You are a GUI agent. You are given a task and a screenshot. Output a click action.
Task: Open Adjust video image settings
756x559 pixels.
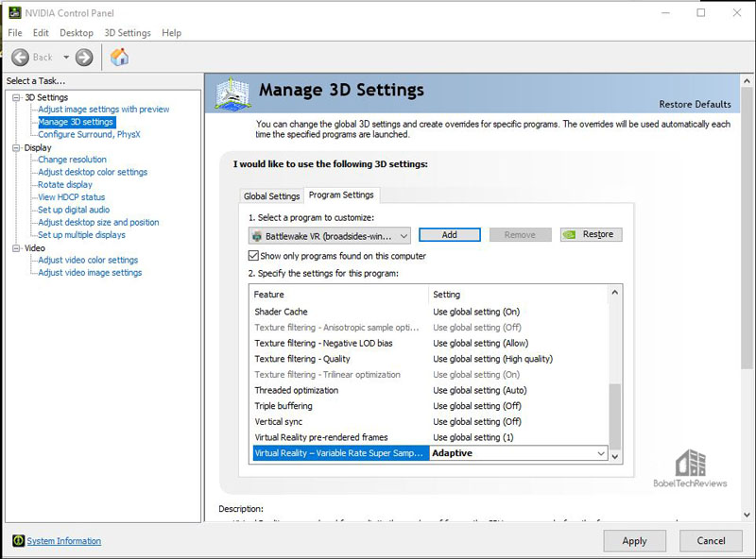pyautogui.click(x=90, y=272)
